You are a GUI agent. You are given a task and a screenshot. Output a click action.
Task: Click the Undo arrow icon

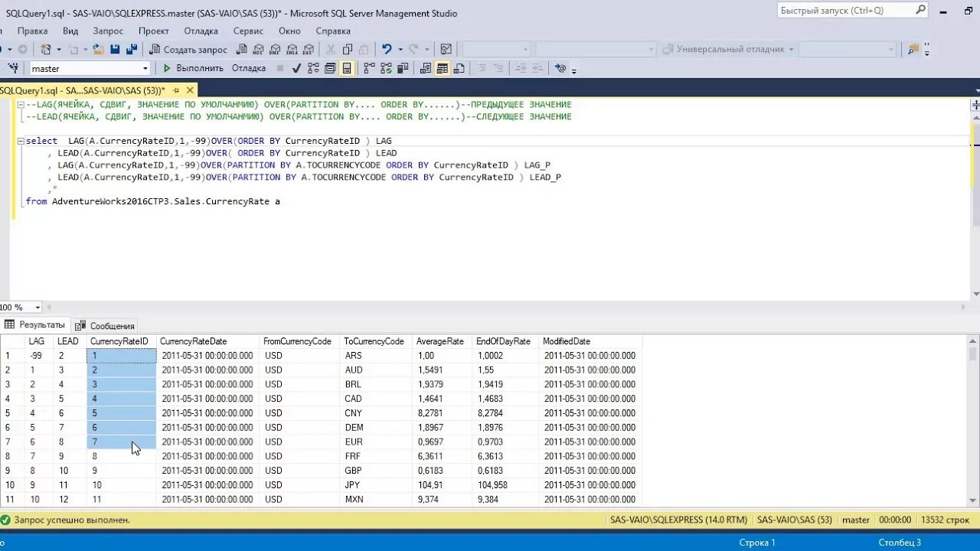coord(387,49)
